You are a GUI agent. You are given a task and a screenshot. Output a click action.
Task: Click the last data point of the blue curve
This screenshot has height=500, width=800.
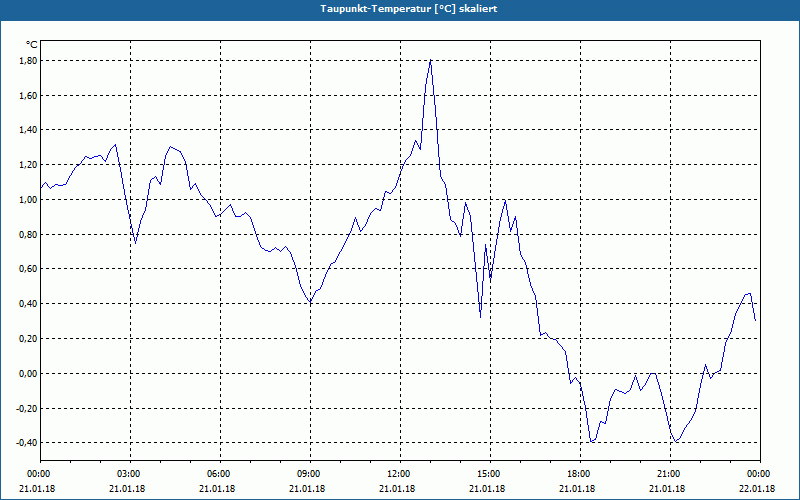point(755,320)
